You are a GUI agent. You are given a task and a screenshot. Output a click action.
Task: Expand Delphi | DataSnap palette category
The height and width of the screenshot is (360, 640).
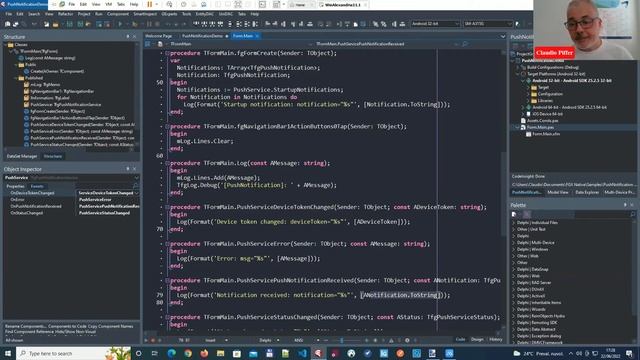tap(513, 269)
